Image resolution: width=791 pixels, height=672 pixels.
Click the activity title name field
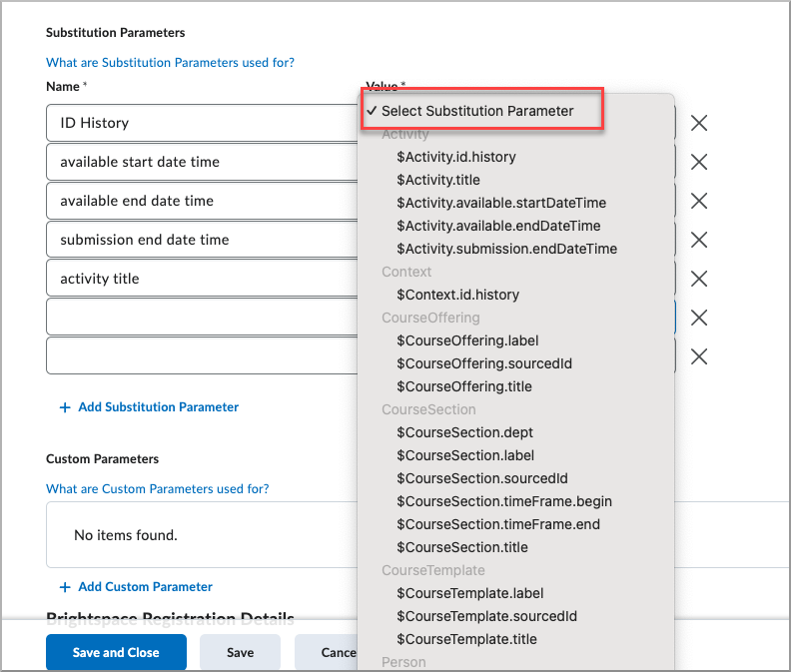[x=200, y=279]
